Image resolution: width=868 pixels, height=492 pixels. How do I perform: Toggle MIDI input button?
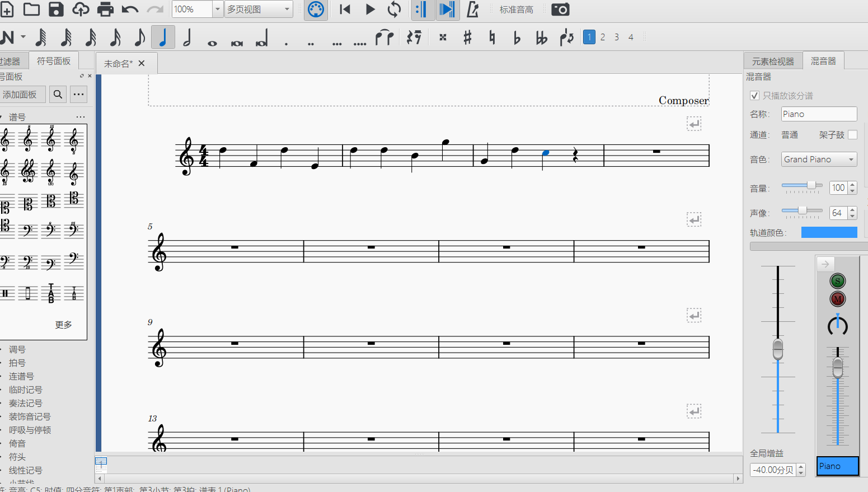point(316,10)
